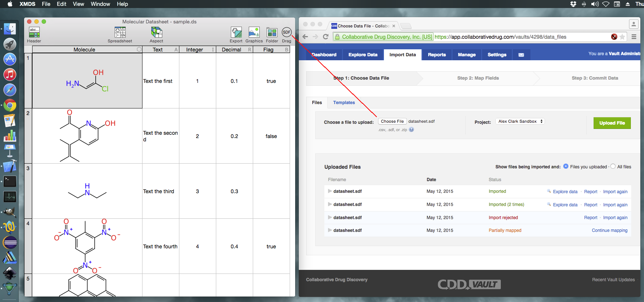The height and width of the screenshot is (302, 644).
Task: Click the green Upload File button
Action: coord(612,123)
